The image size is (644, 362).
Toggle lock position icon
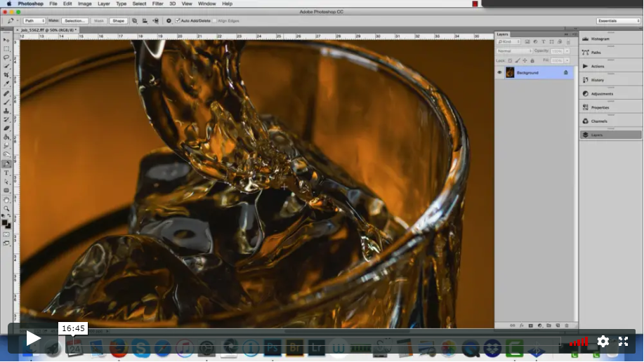(525, 61)
